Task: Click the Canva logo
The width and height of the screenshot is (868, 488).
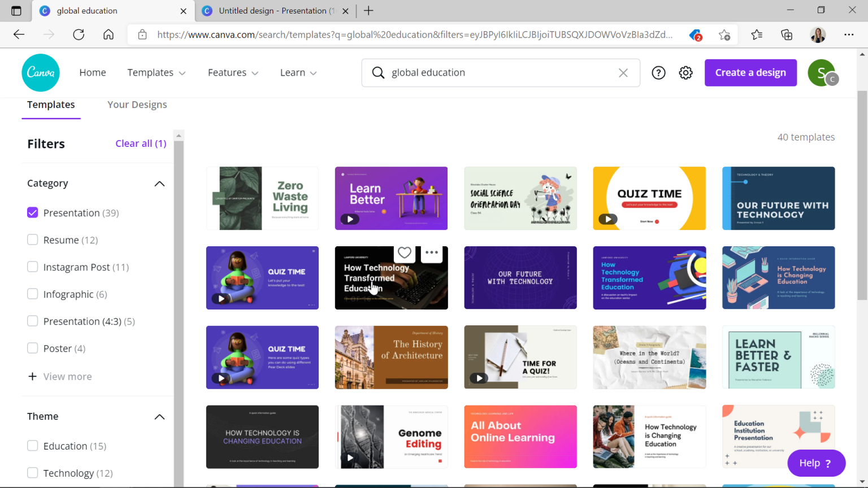Action: click(40, 72)
